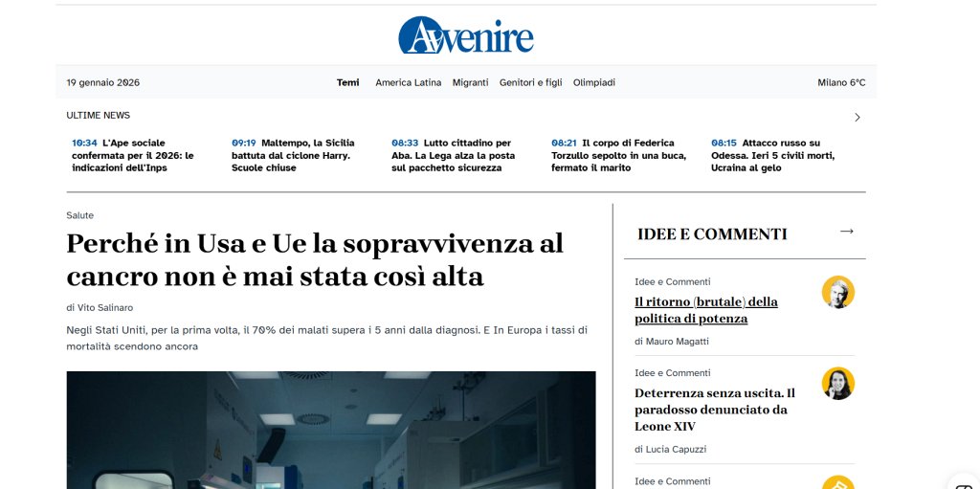Open the Federica Torzullo news item
980x489 pixels.
click(612, 155)
